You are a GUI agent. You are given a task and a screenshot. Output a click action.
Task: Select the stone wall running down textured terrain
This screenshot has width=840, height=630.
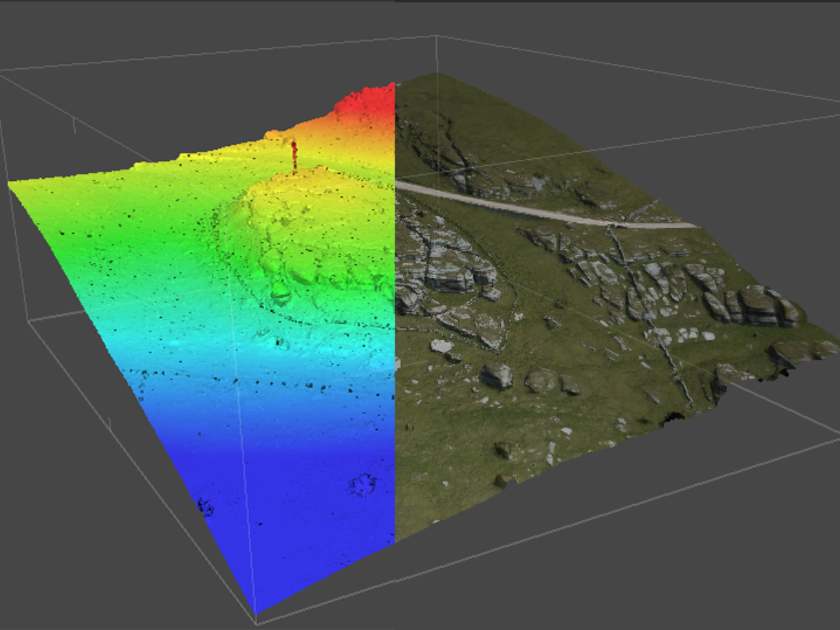pos(651,316)
